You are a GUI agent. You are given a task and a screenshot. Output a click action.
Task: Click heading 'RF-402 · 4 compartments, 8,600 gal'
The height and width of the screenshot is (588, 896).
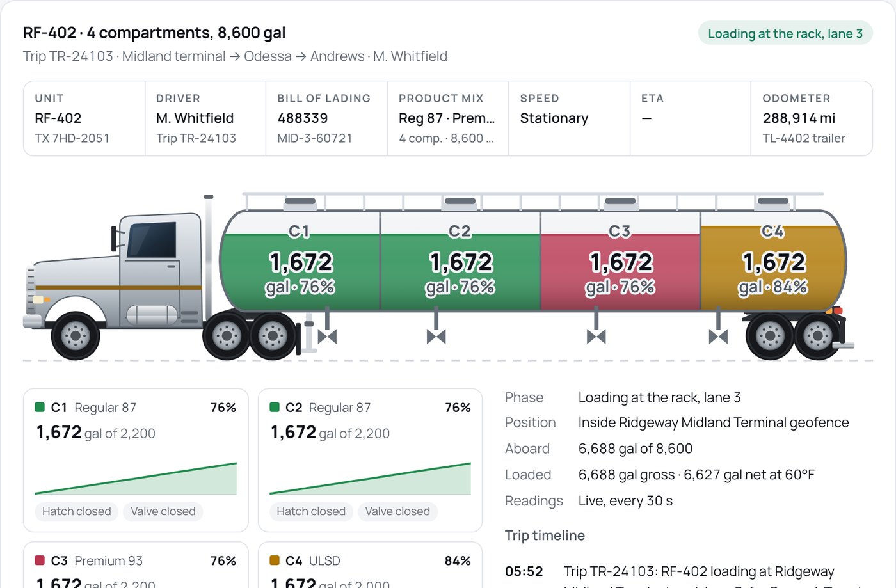154,33
